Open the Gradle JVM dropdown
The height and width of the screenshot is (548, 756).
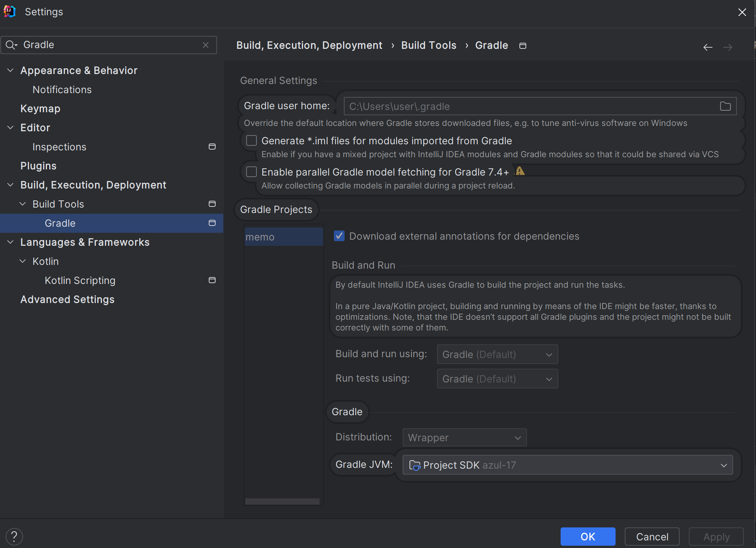pyautogui.click(x=567, y=465)
